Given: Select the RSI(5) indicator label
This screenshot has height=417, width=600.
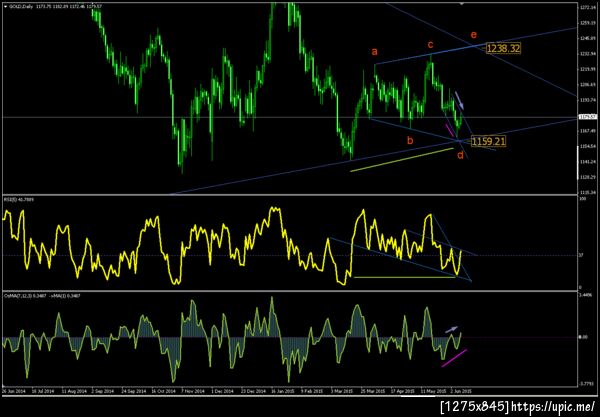Looking at the screenshot, I should pos(18,200).
